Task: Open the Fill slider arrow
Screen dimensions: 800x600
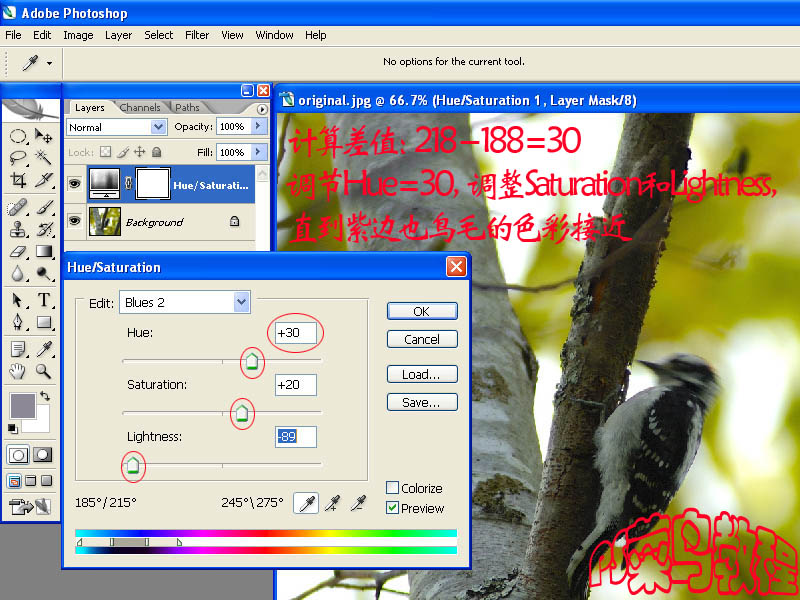Action: (x=259, y=152)
